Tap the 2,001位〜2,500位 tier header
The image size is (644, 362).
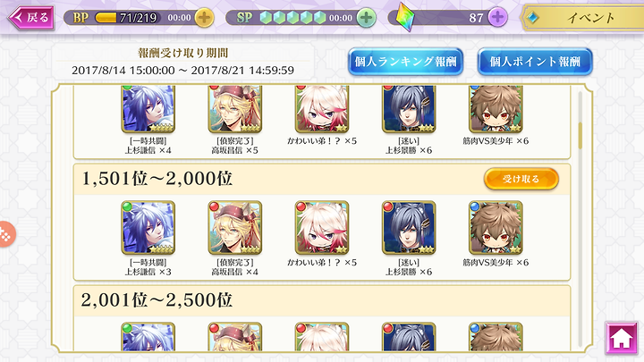click(x=322, y=300)
